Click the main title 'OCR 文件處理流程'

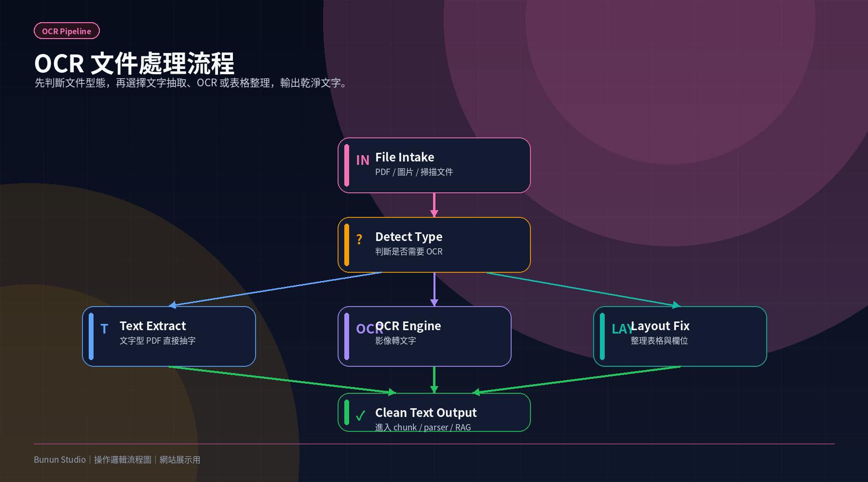tap(134, 64)
